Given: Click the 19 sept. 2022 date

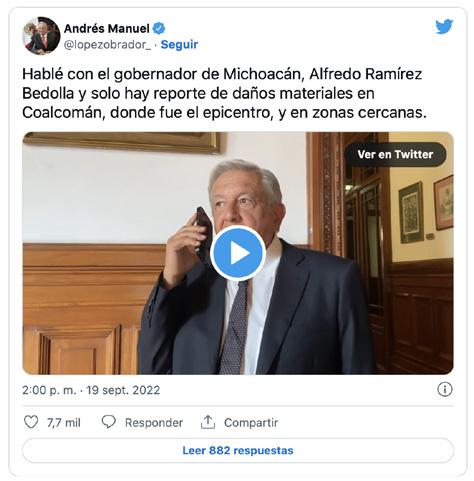Looking at the screenshot, I should click(x=123, y=390).
